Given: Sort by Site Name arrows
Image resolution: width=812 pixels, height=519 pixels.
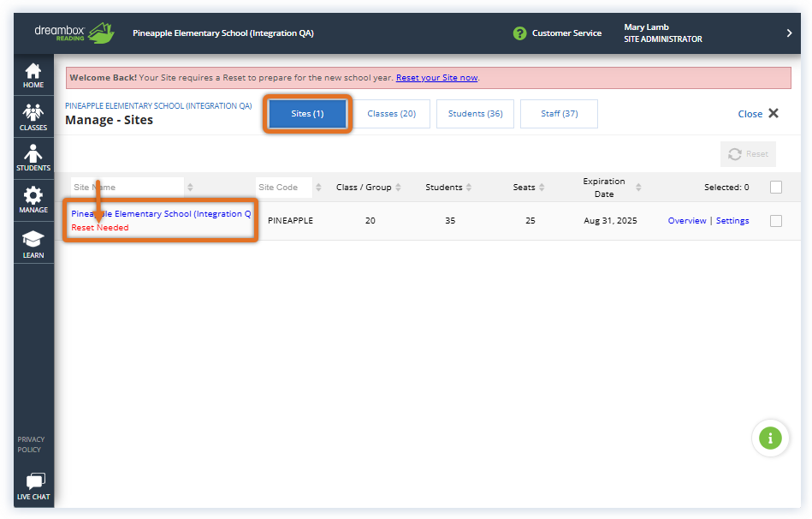Looking at the screenshot, I should coord(190,188).
